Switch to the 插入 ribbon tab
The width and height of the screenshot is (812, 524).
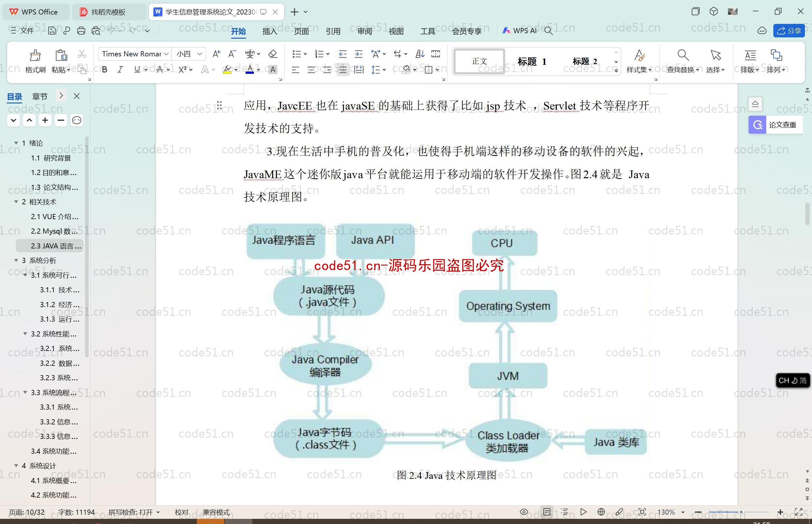coord(270,31)
